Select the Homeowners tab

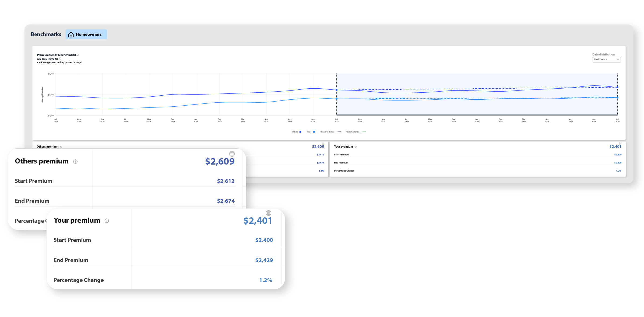(x=86, y=34)
